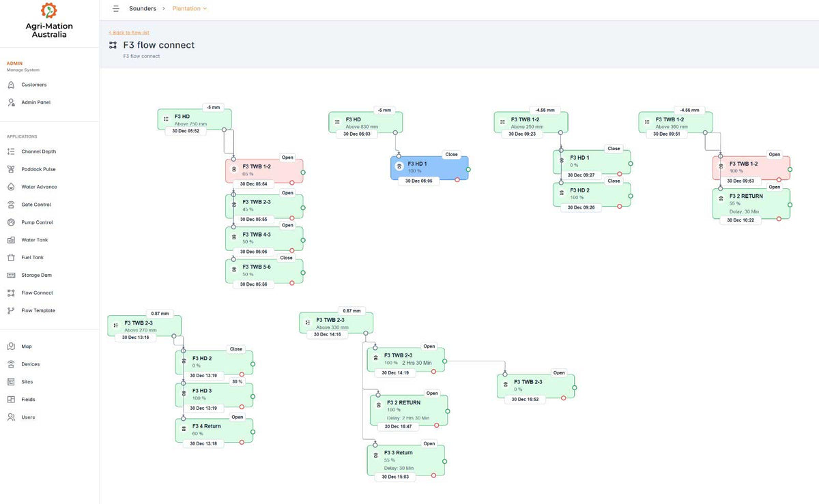Click Close badge on F3 TWB 5-6 node

286,258
